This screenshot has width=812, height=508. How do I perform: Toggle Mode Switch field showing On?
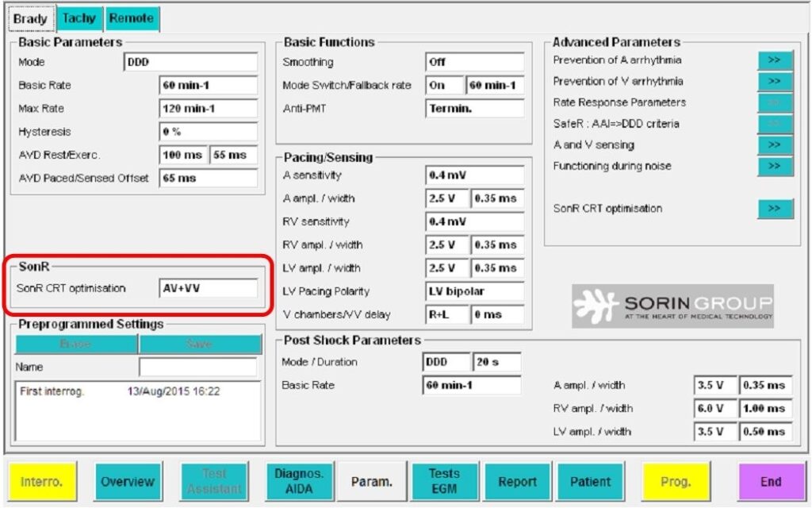(444, 86)
